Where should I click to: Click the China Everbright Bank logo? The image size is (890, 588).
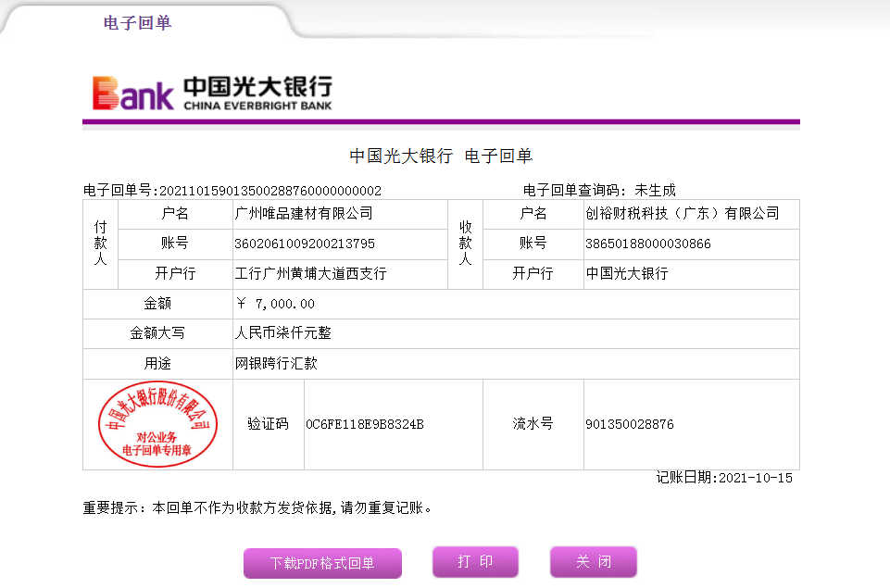(212, 93)
